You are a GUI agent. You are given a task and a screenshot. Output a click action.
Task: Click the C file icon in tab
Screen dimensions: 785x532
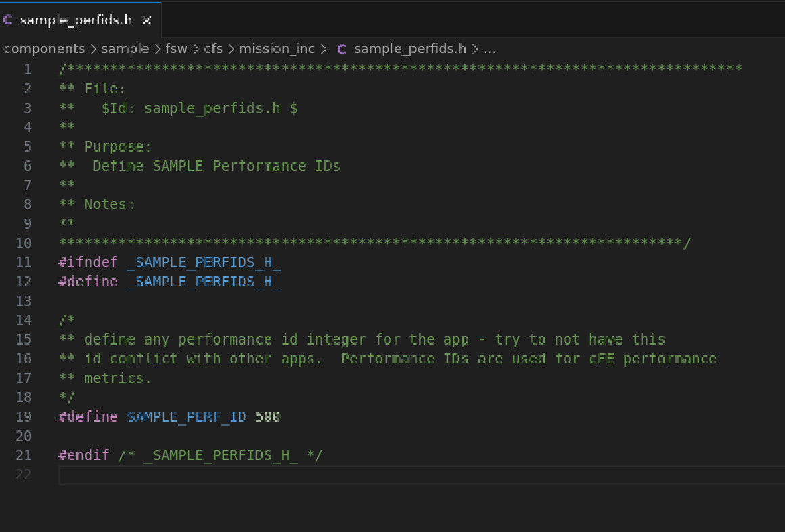pos(7,20)
